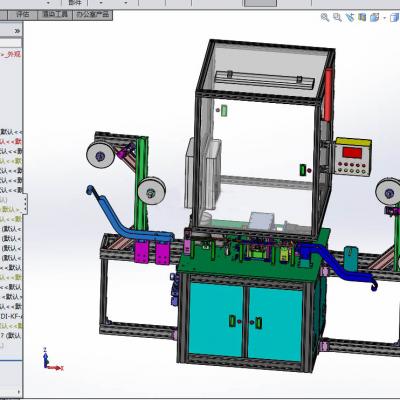Click the dotted panel splitter handle
Viewport: 400px width, 400px height.
(26, 205)
